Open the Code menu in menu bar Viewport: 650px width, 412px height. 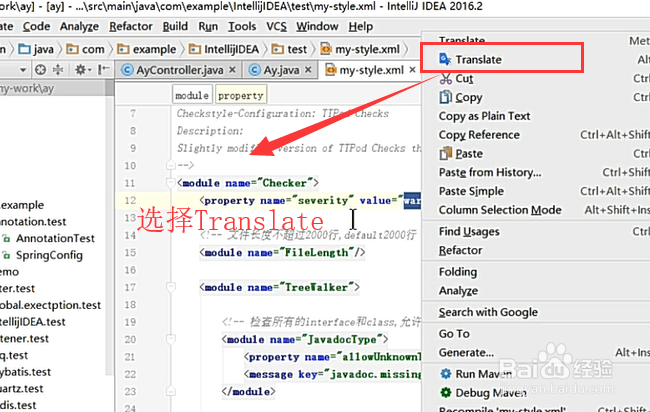[36, 27]
